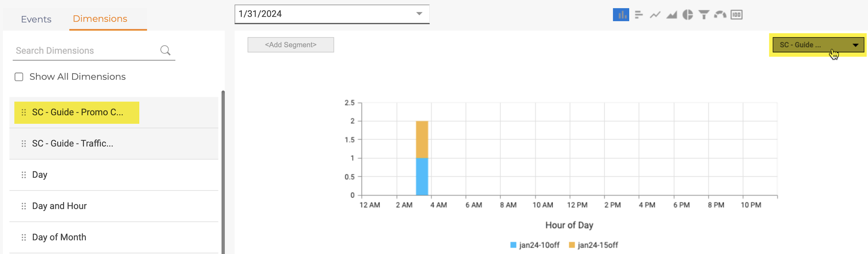Click the dimensions list scrollbar
Viewport: 868px width, 254px height.
point(223,172)
